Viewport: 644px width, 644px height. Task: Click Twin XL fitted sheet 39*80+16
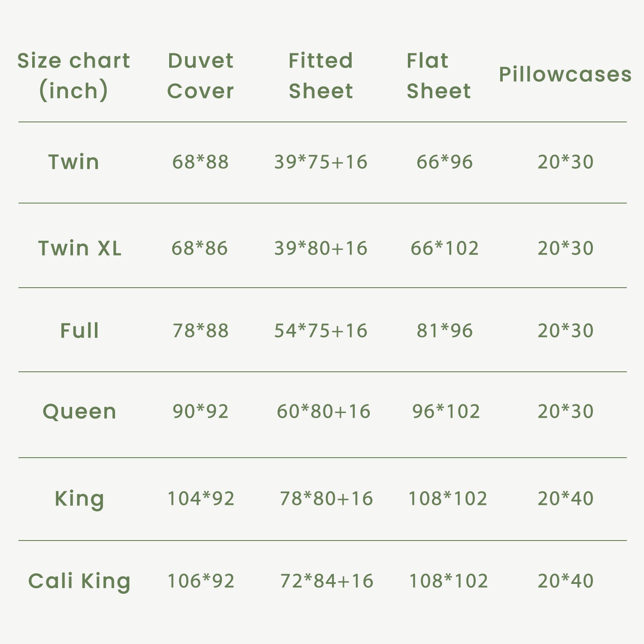(321, 248)
